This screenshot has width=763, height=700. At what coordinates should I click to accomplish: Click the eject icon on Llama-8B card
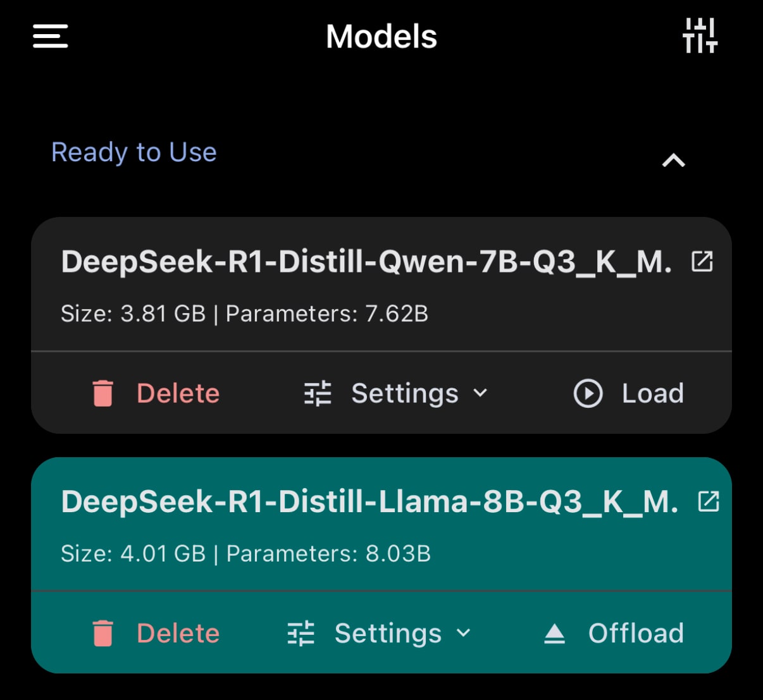click(554, 634)
